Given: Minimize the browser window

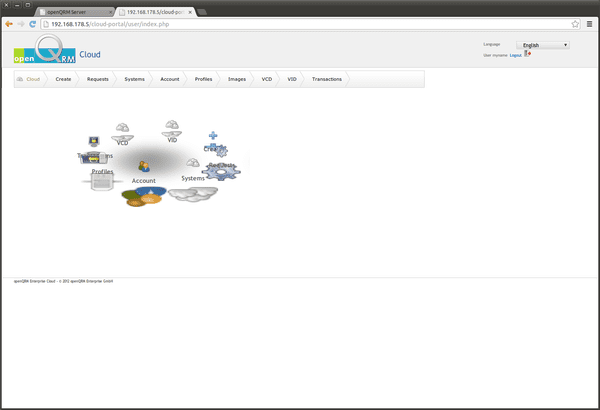Looking at the screenshot, I should click(x=17, y=5).
